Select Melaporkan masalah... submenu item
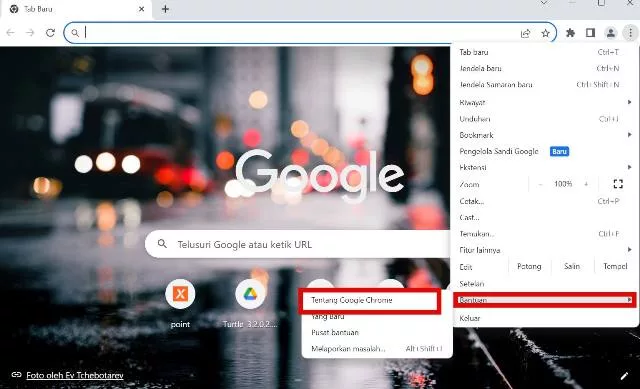Image resolution: width=640 pixels, height=389 pixels. (x=377, y=349)
